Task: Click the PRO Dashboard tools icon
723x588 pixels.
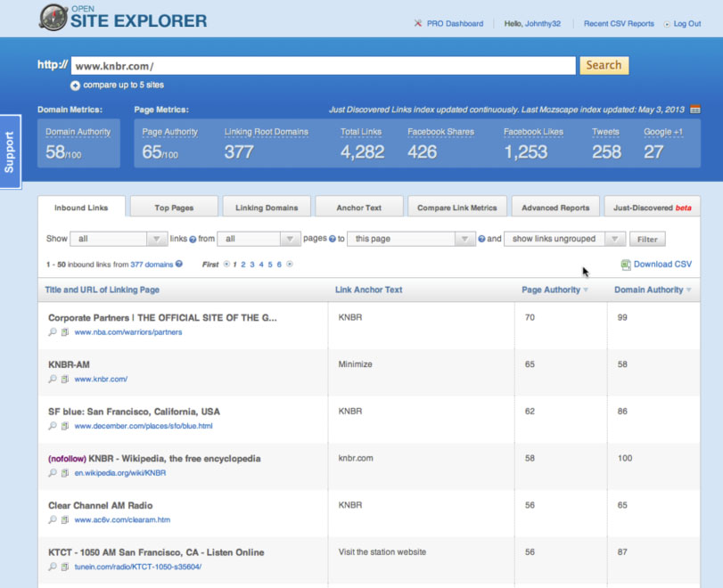Action: (418, 23)
